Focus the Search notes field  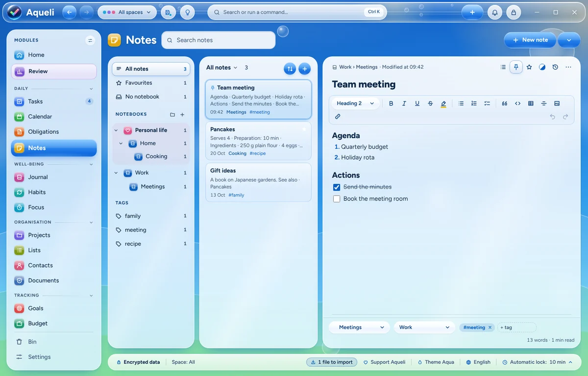(219, 40)
